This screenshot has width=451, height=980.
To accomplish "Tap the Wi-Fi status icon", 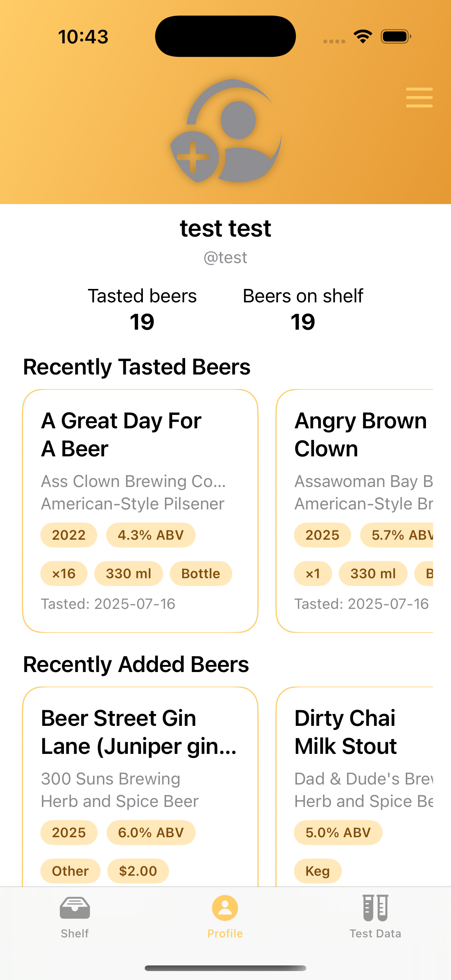I will pos(363,37).
